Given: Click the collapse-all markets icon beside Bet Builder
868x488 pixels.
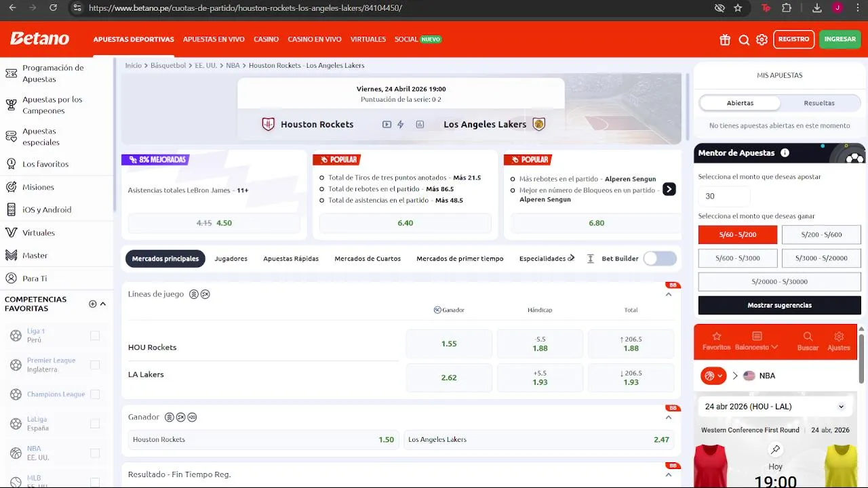Looking at the screenshot, I should pyautogui.click(x=590, y=259).
